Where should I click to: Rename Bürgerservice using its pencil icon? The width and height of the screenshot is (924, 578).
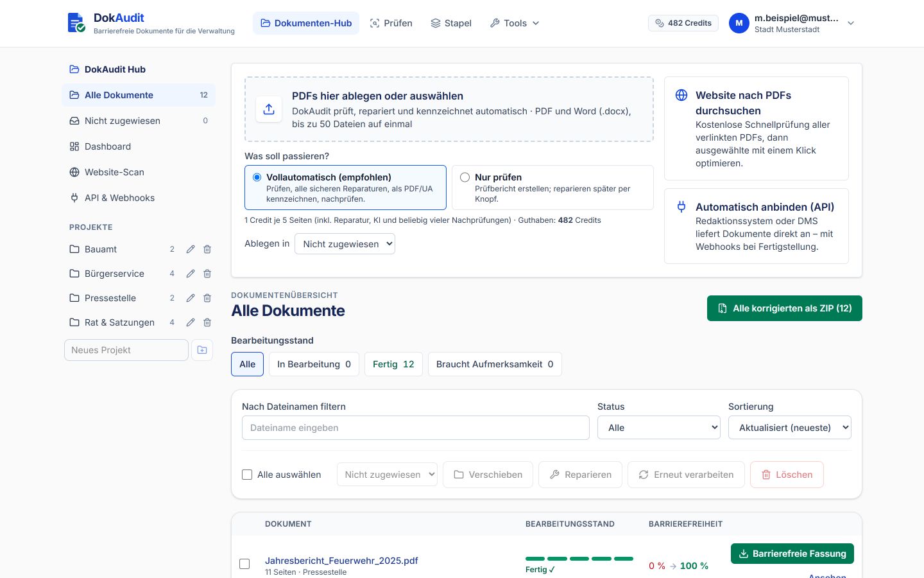point(191,274)
